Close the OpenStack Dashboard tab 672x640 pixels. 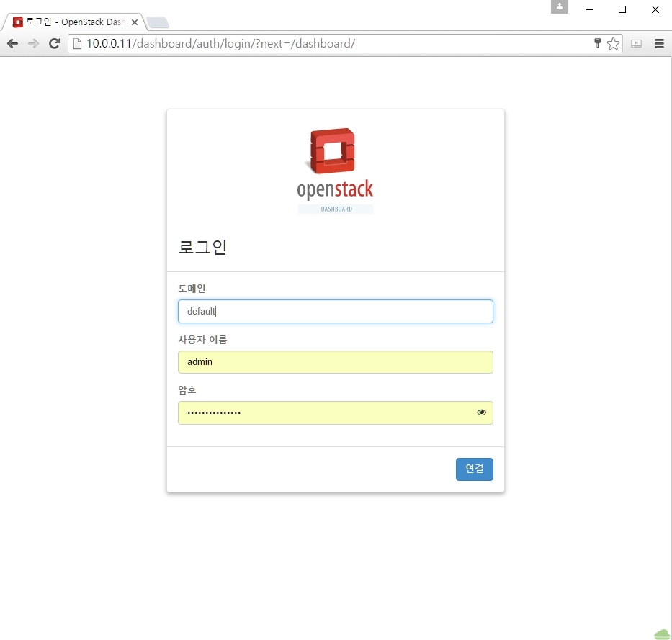click(135, 22)
